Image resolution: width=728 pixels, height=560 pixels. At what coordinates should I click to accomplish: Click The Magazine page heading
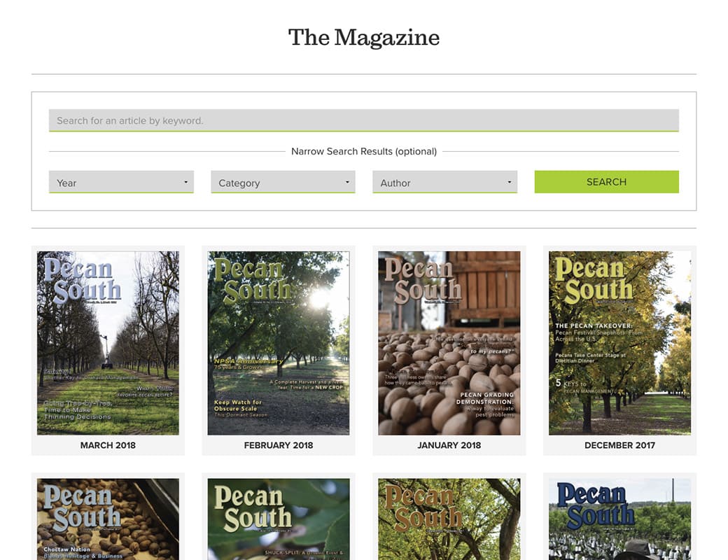click(363, 37)
